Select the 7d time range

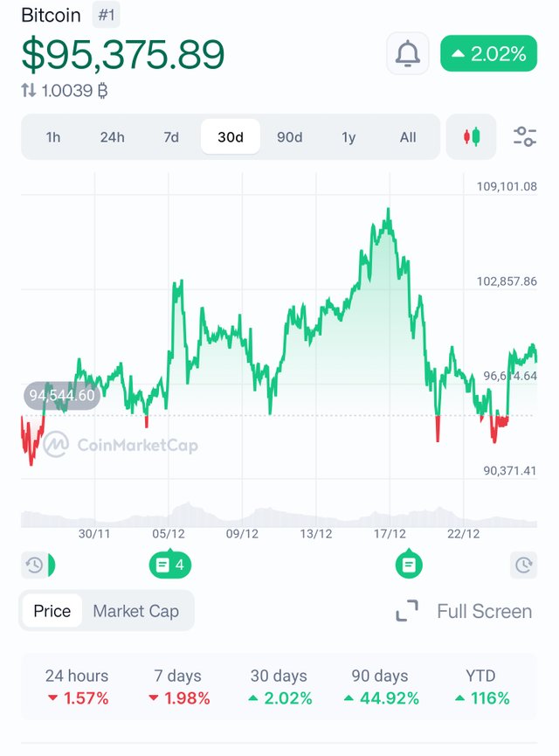coord(171,137)
